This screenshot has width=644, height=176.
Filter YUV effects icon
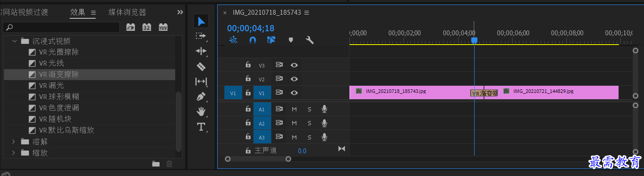point(163,27)
